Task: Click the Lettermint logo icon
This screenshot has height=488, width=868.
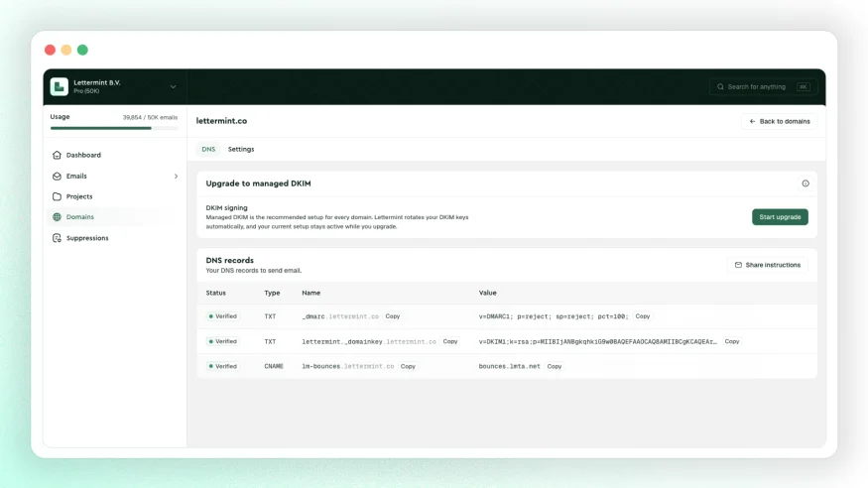Action: click(60, 87)
